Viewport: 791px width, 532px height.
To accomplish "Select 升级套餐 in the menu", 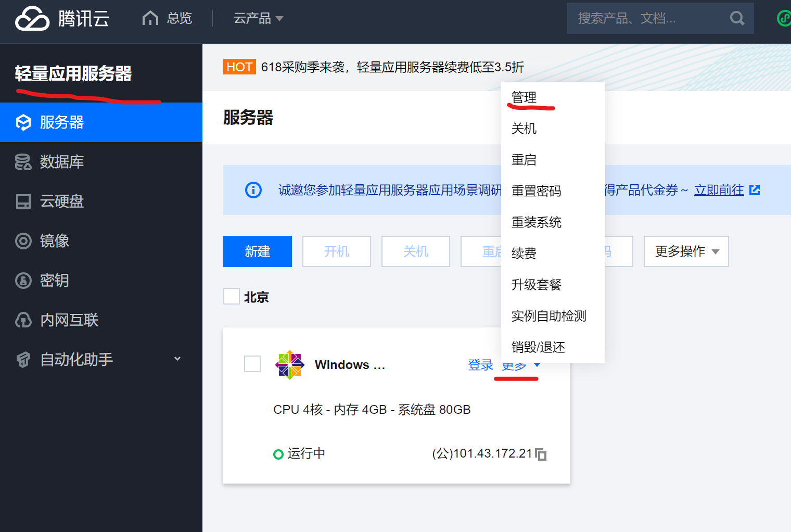I will 553,285.
